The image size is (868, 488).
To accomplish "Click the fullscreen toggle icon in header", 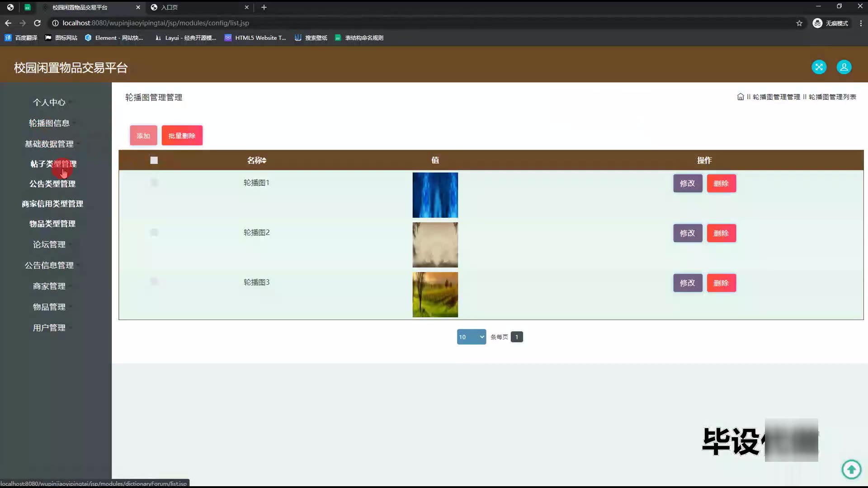I will click(x=819, y=67).
